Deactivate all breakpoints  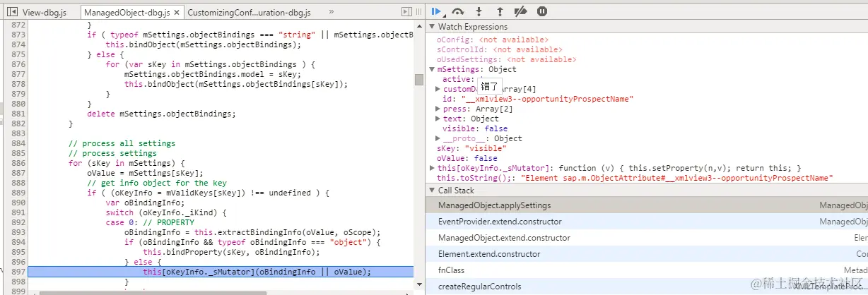click(520, 11)
